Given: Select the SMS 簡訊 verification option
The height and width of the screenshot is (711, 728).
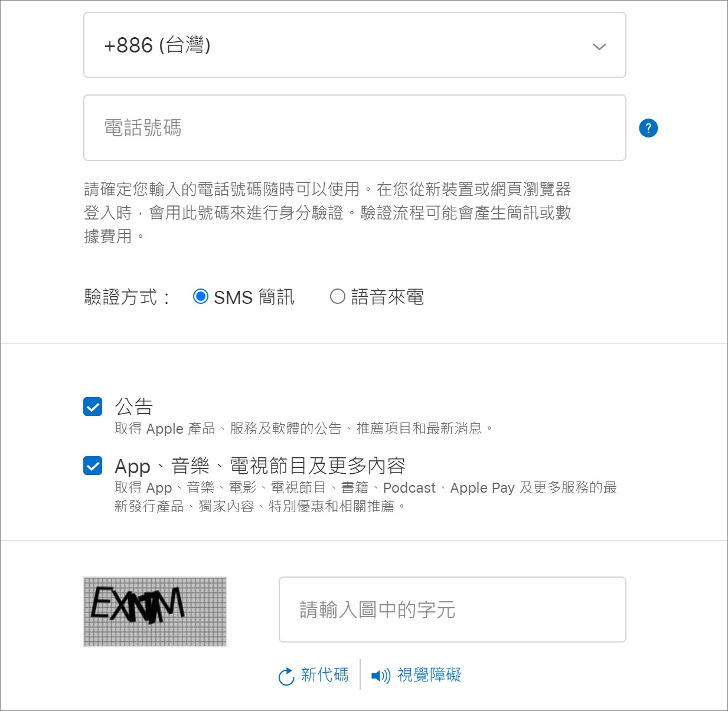Looking at the screenshot, I should point(201,296).
